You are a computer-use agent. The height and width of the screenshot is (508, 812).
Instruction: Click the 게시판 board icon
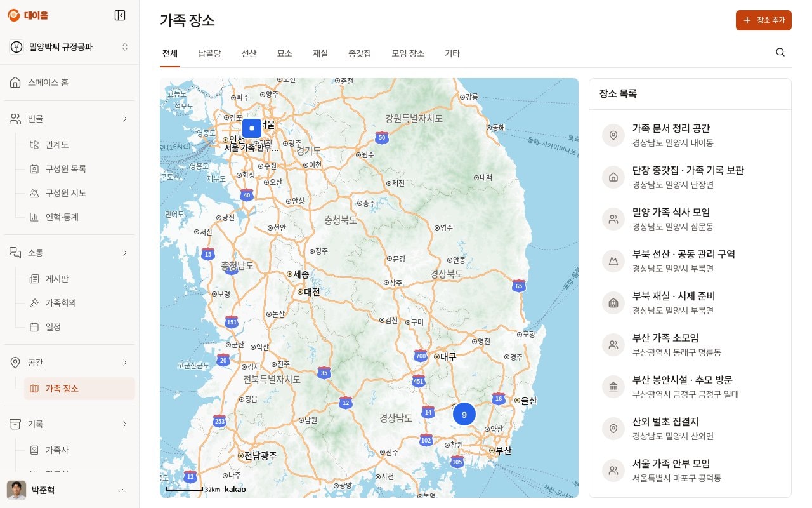tap(34, 279)
